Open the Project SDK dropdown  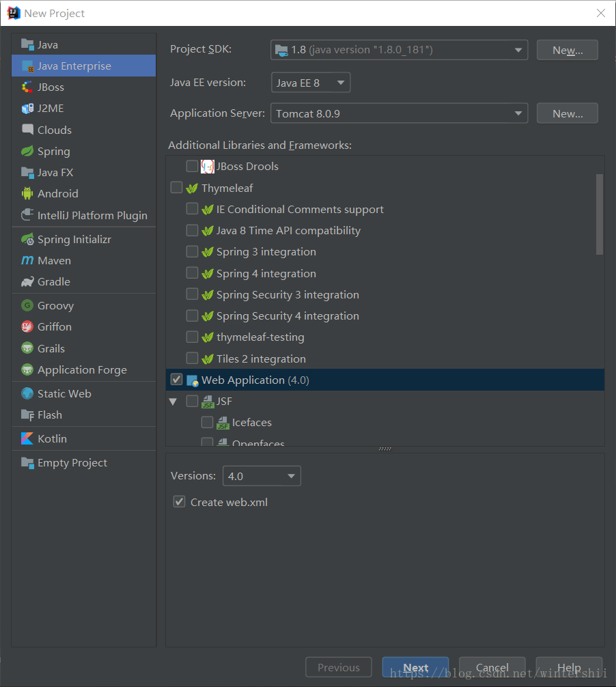399,50
